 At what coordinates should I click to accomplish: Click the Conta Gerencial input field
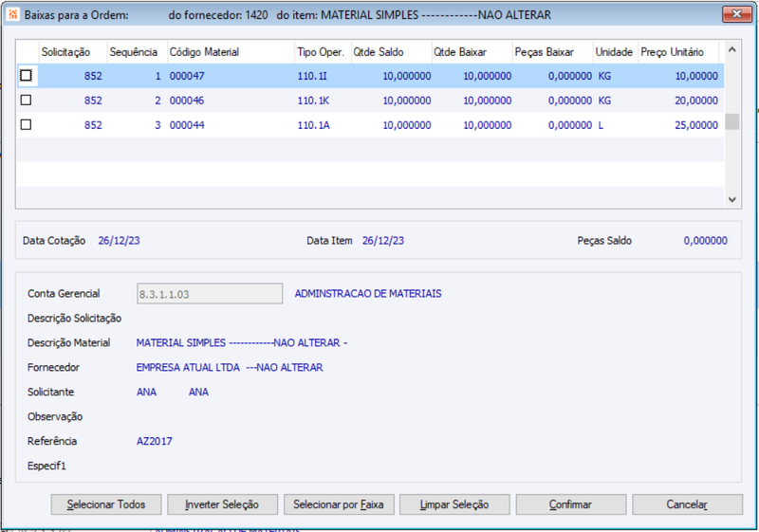click(210, 294)
